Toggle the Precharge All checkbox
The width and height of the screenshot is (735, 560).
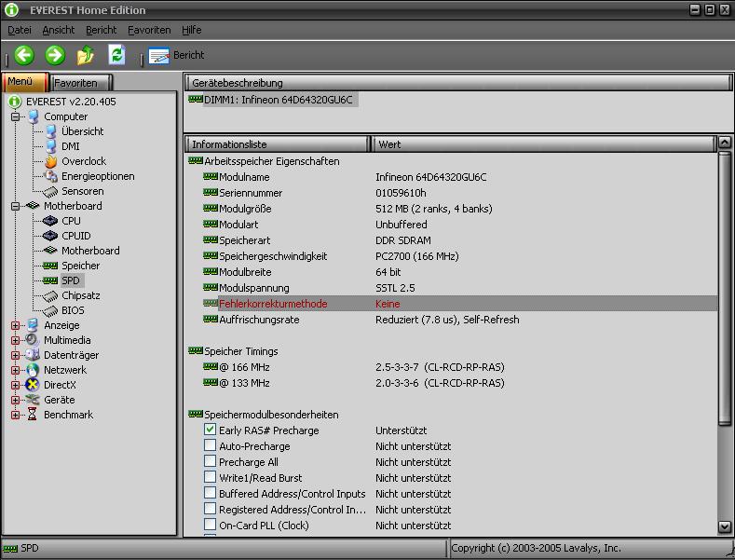click(x=210, y=461)
